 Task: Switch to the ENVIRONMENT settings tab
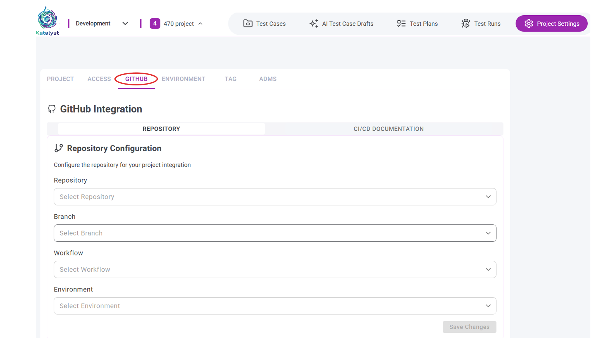183,79
